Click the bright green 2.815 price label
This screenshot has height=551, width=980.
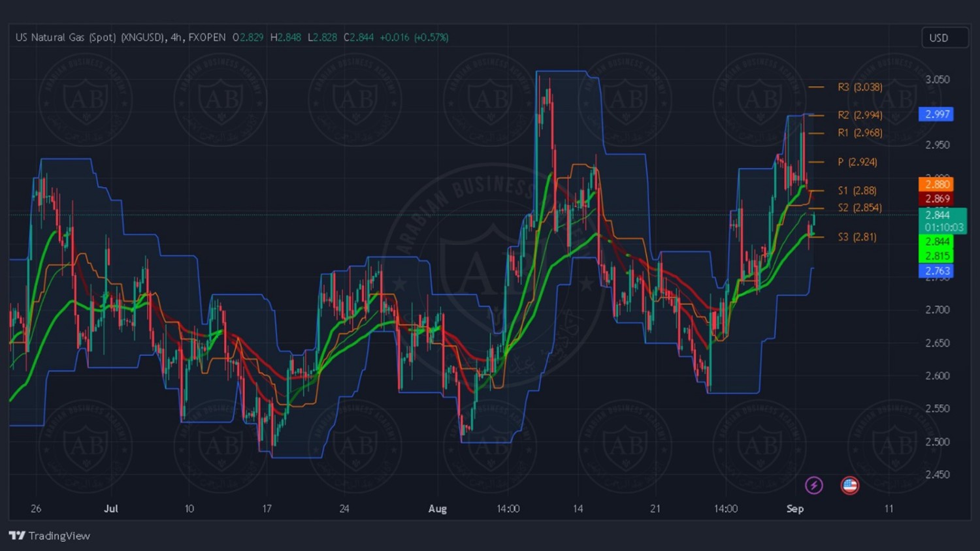936,256
